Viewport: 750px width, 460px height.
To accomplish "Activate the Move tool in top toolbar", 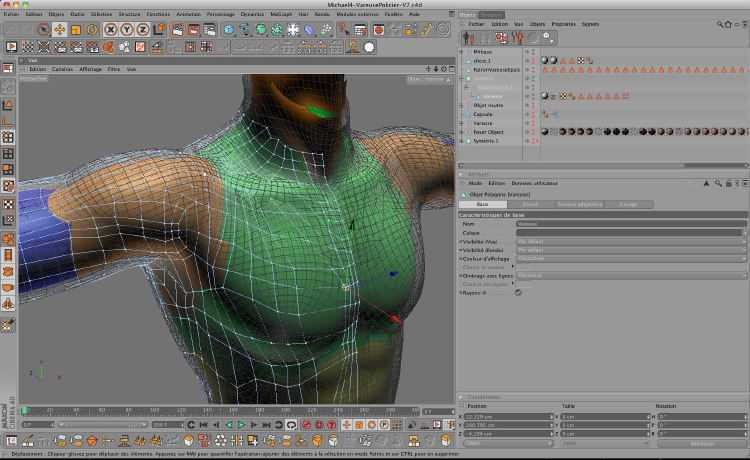I will point(60,30).
